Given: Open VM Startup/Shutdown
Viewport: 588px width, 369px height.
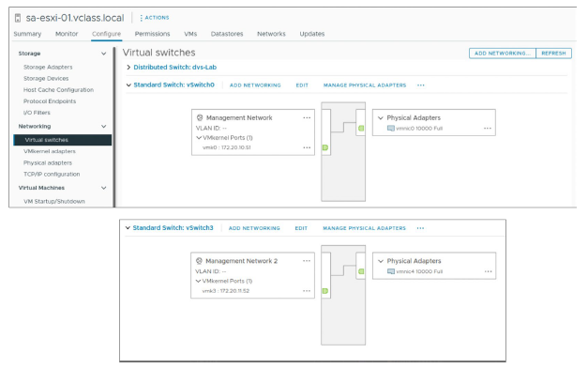Looking at the screenshot, I should click(54, 202).
